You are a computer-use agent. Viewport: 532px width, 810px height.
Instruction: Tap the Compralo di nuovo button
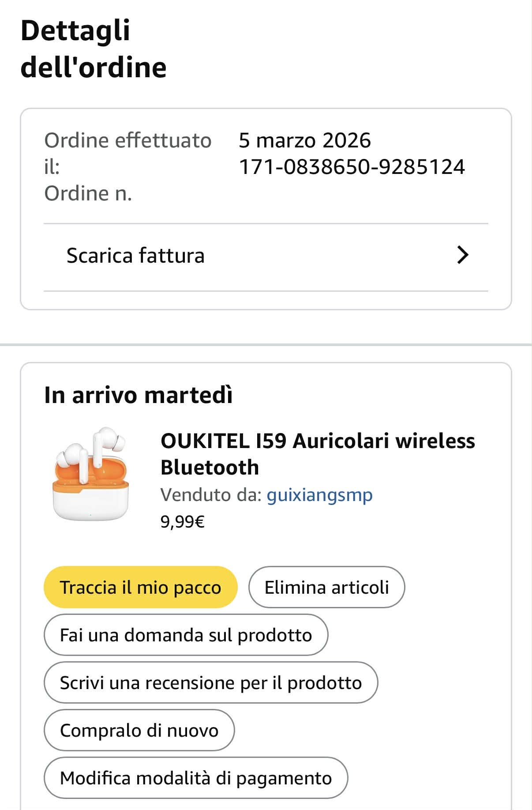click(x=139, y=731)
